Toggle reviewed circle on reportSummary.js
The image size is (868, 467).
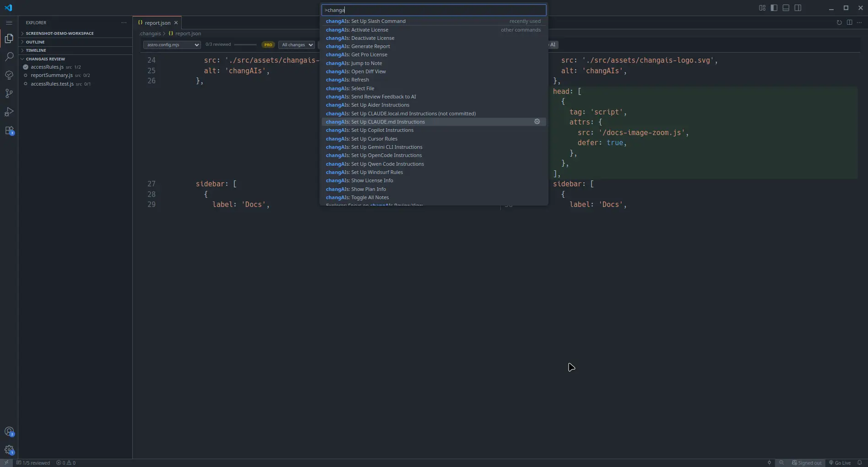coord(26,75)
